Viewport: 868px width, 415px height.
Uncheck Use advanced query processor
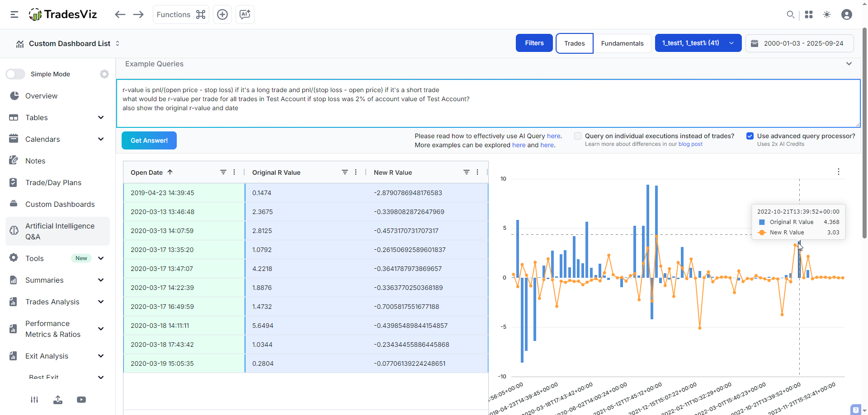(x=750, y=136)
